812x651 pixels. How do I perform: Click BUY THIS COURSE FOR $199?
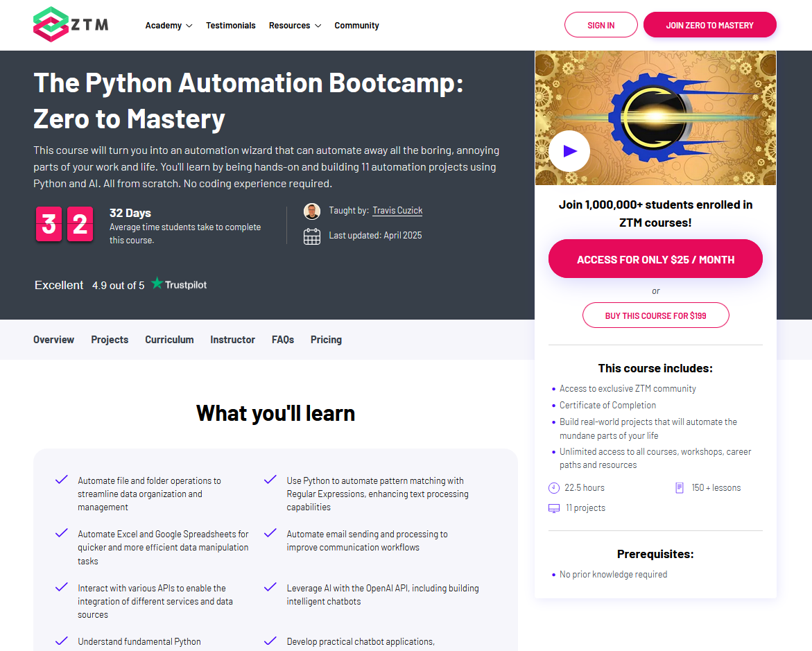(655, 315)
